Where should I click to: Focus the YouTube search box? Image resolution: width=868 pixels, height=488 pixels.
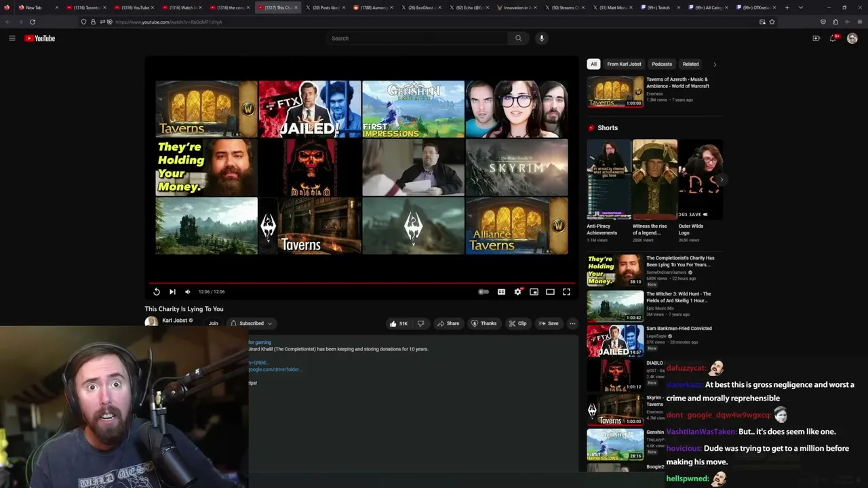[x=418, y=38]
